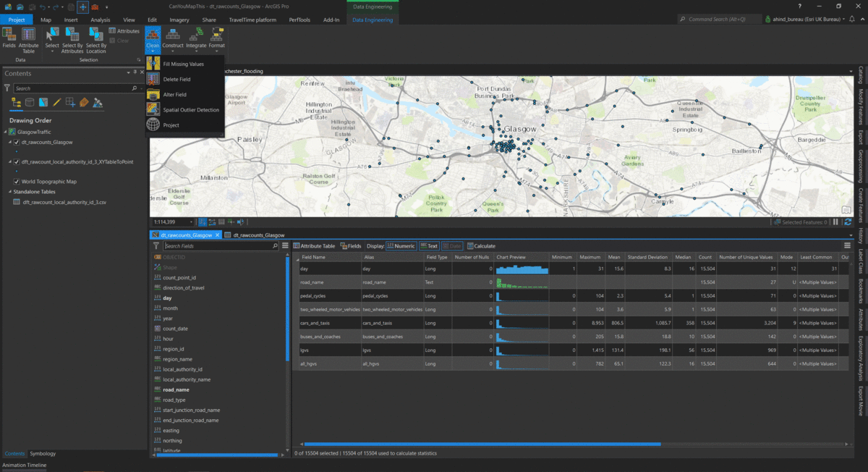The width and height of the screenshot is (868, 472).
Task: Open statistics panel options menu icon
Action: point(847,246)
